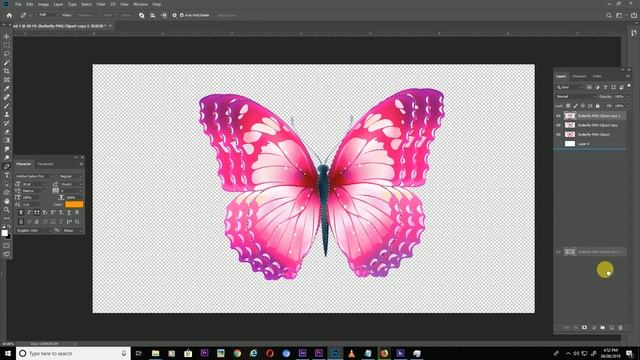Switch to the Channels tab
This screenshot has height=360, width=640.
pos(579,76)
